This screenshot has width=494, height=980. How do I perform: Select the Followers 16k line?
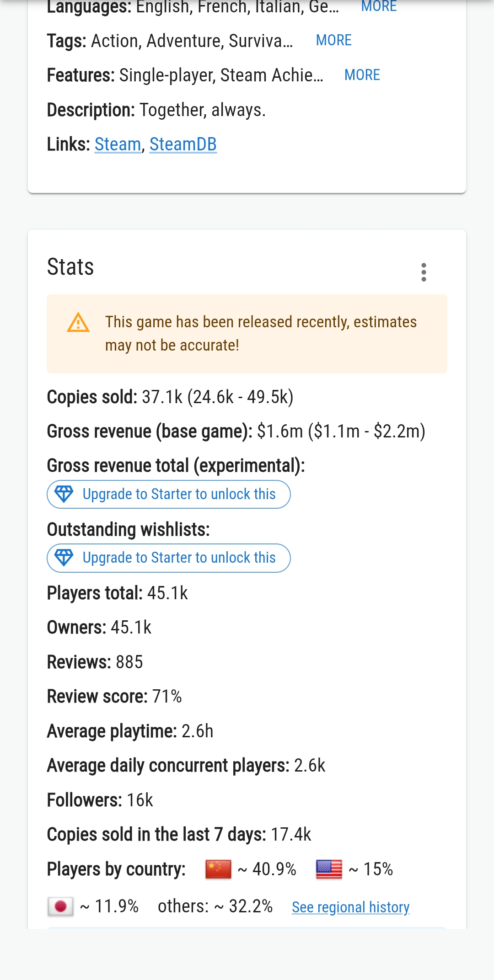click(x=100, y=800)
